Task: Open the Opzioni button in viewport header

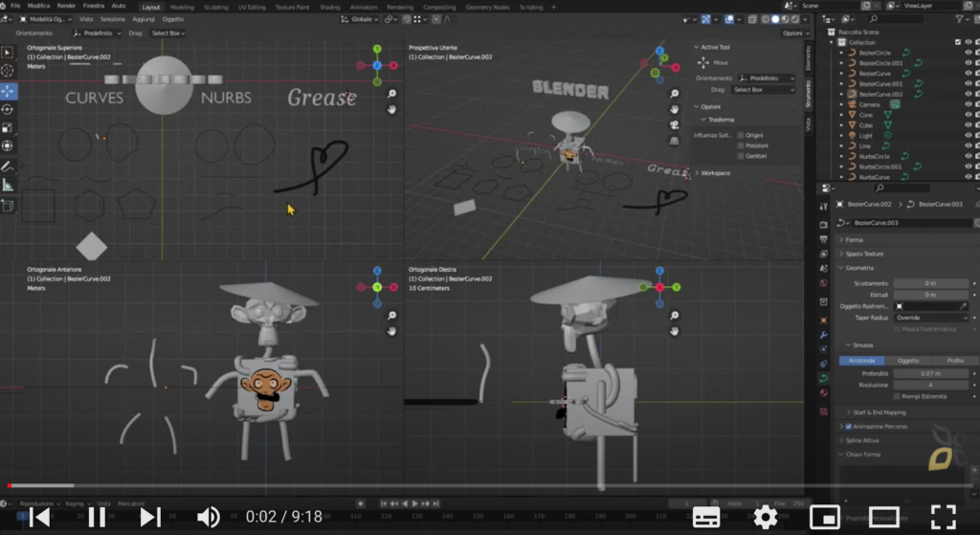Action: (x=795, y=33)
